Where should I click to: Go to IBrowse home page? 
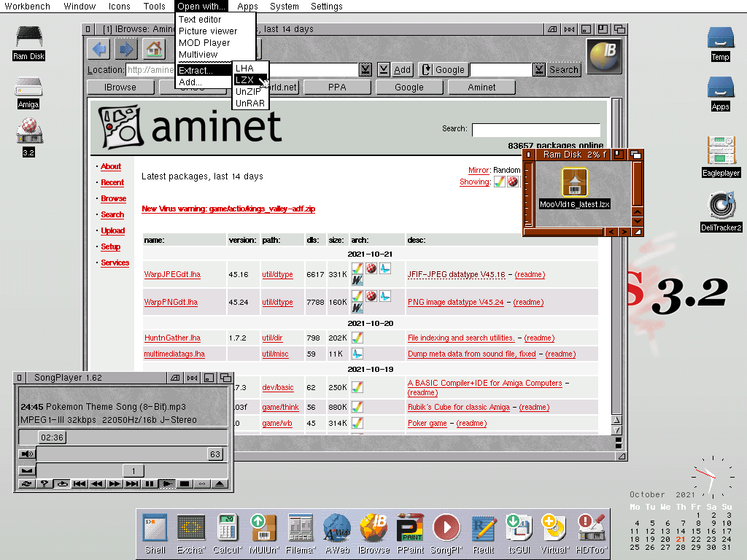tap(154, 49)
